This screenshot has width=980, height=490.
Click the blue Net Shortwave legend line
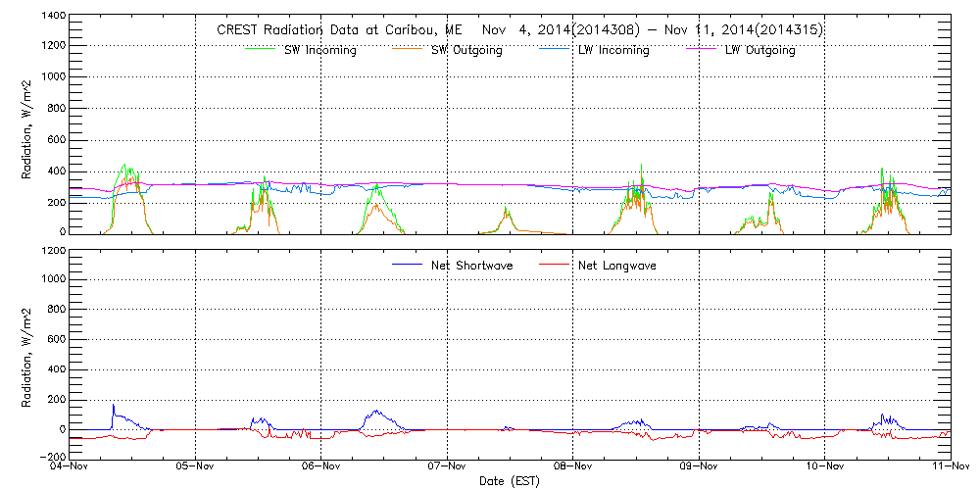[408, 264]
